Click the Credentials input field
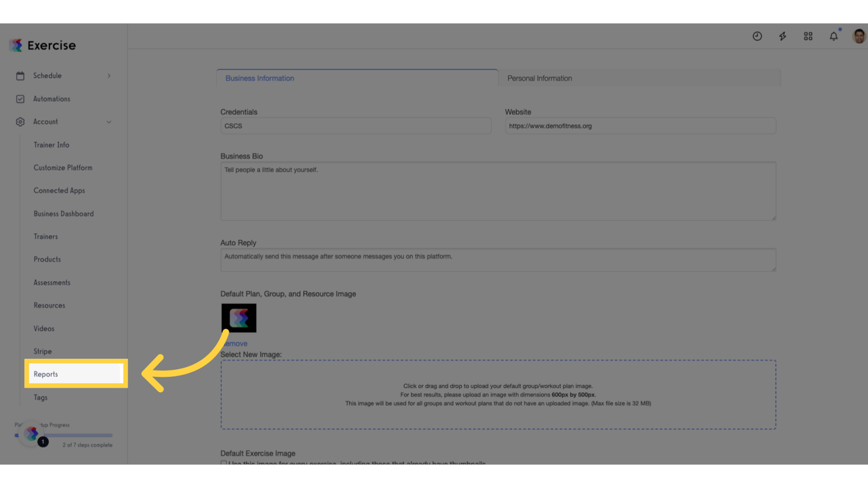The width and height of the screenshot is (868, 488). click(x=356, y=126)
